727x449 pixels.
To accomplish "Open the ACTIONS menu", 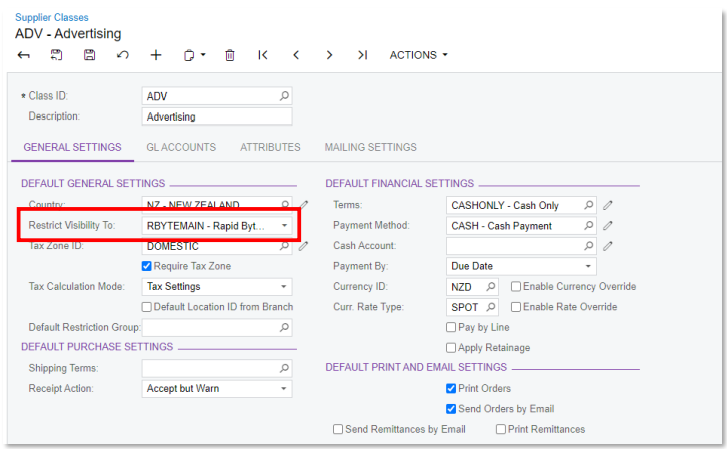I will 419,55.
